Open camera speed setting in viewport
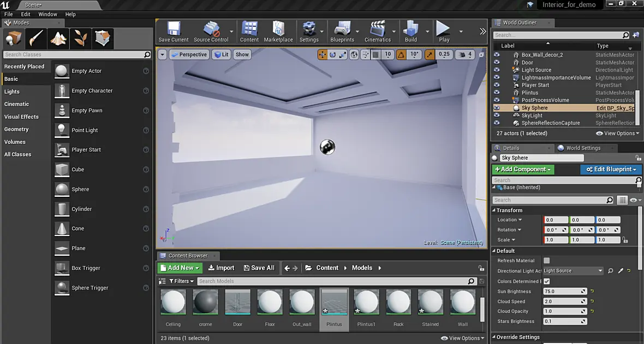 466,54
